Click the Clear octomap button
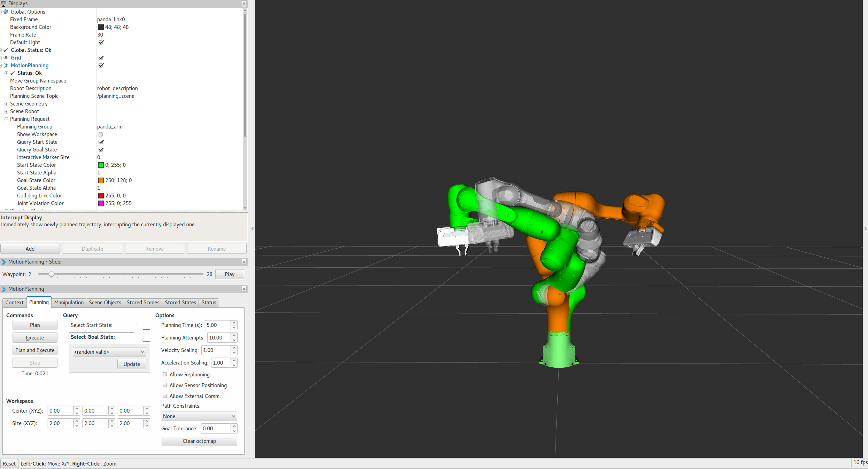Viewport: 868px width, 469px height. [x=199, y=441]
